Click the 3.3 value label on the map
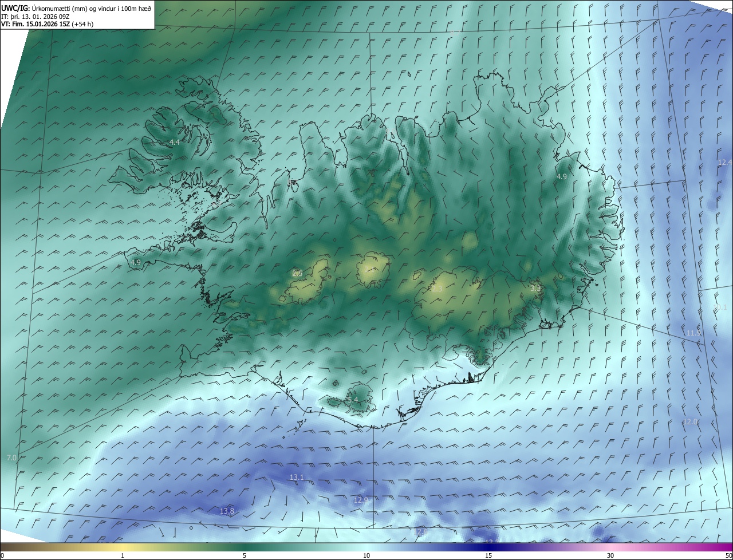The image size is (733, 560). click(536, 288)
